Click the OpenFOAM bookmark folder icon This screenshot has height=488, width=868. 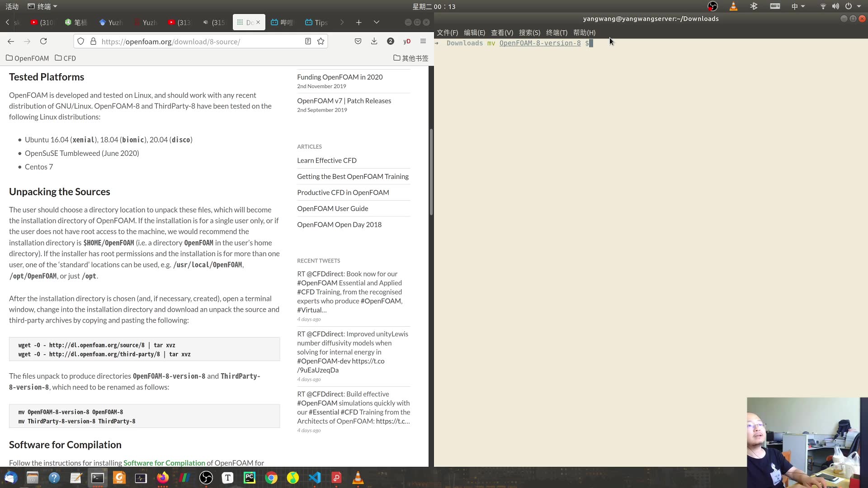[9, 57]
